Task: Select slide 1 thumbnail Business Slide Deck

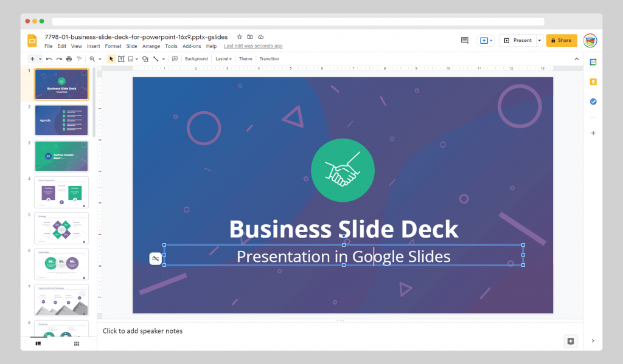Action: [x=61, y=84]
